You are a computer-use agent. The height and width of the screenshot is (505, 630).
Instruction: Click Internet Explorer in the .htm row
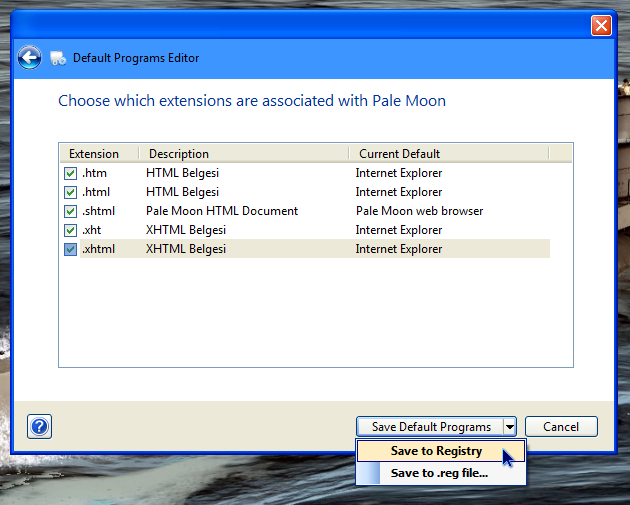[399, 173]
